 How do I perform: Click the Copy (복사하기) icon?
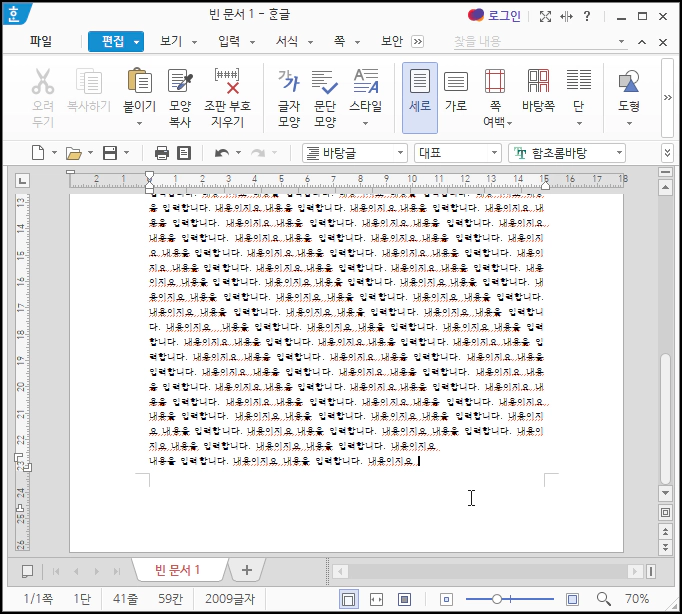(89, 82)
